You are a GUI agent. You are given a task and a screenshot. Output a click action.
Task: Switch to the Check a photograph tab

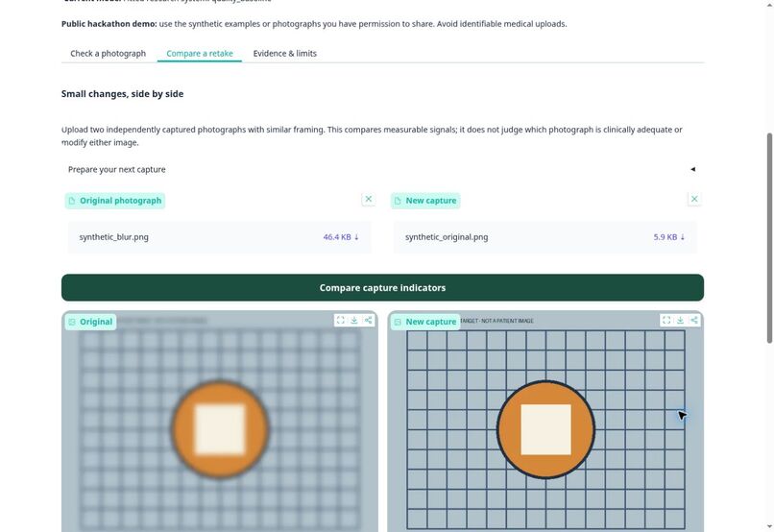pos(109,54)
